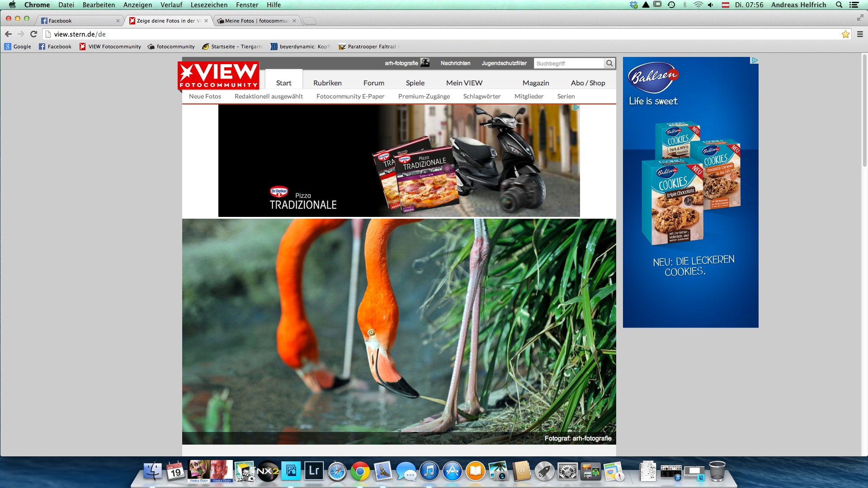The height and width of the screenshot is (488, 868).
Task: Go to the Abo / Shop tab
Action: tap(588, 83)
